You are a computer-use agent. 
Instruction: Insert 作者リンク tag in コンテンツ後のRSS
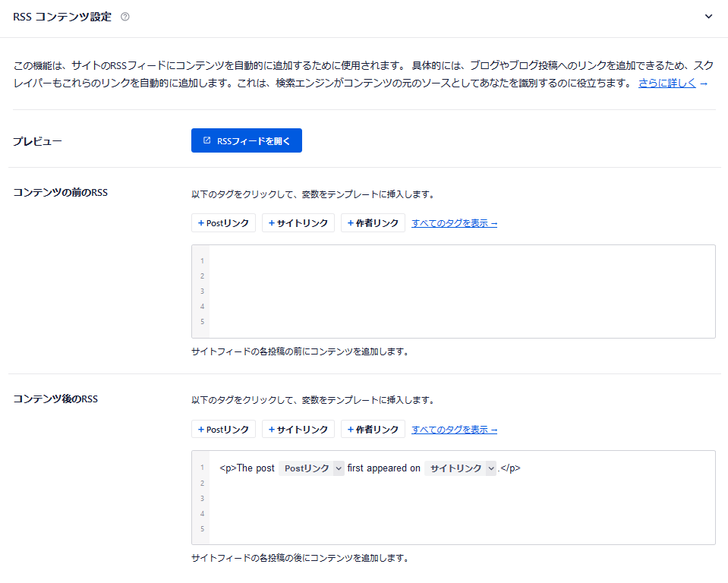coord(373,430)
